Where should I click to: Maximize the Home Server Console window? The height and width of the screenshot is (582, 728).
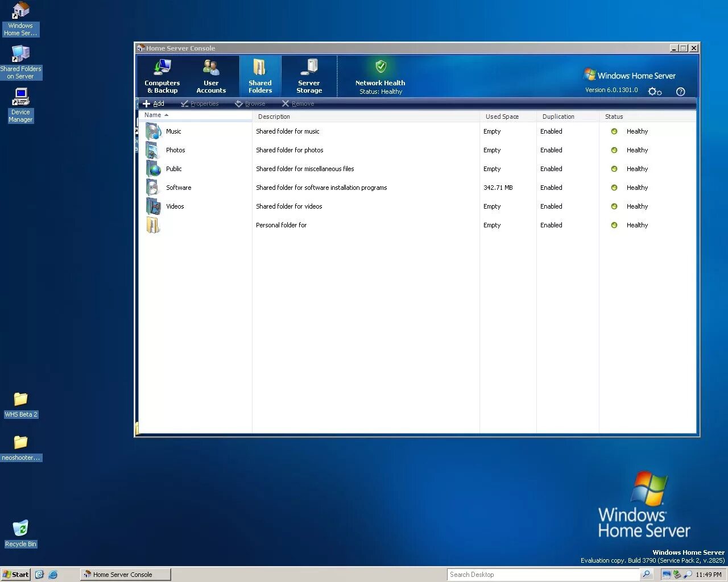point(684,48)
